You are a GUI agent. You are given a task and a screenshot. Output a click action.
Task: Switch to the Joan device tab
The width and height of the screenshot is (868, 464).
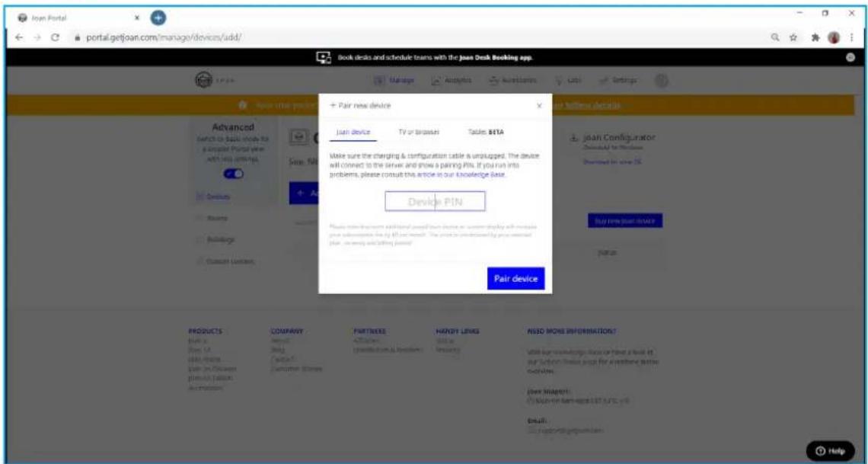pyautogui.click(x=353, y=133)
